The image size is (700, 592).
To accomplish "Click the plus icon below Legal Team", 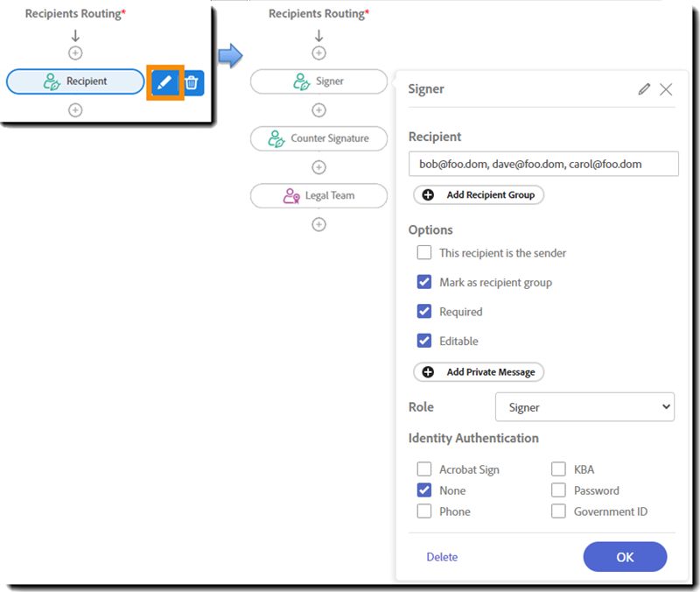I will coord(318,224).
